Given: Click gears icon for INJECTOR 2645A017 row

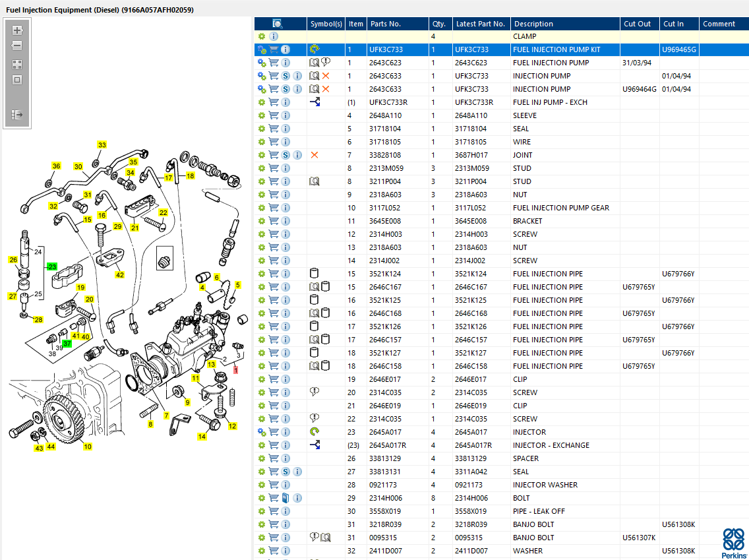Looking at the screenshot, I should [x=262, y=432].
